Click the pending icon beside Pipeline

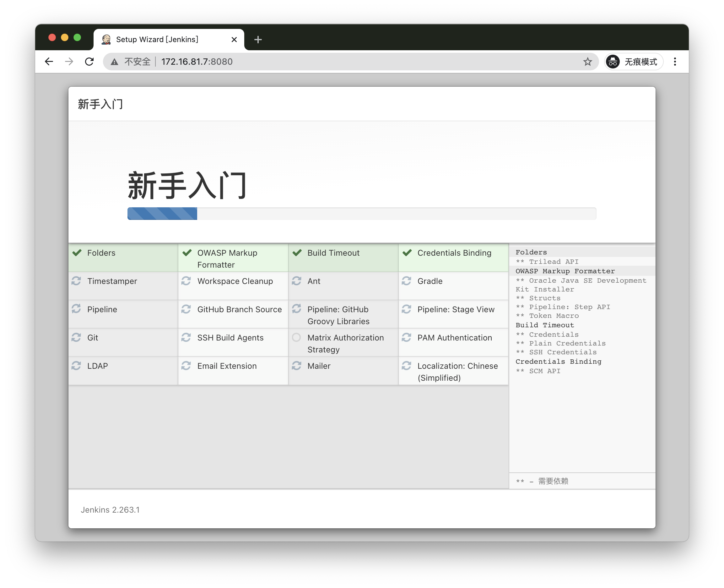(76, 309)
